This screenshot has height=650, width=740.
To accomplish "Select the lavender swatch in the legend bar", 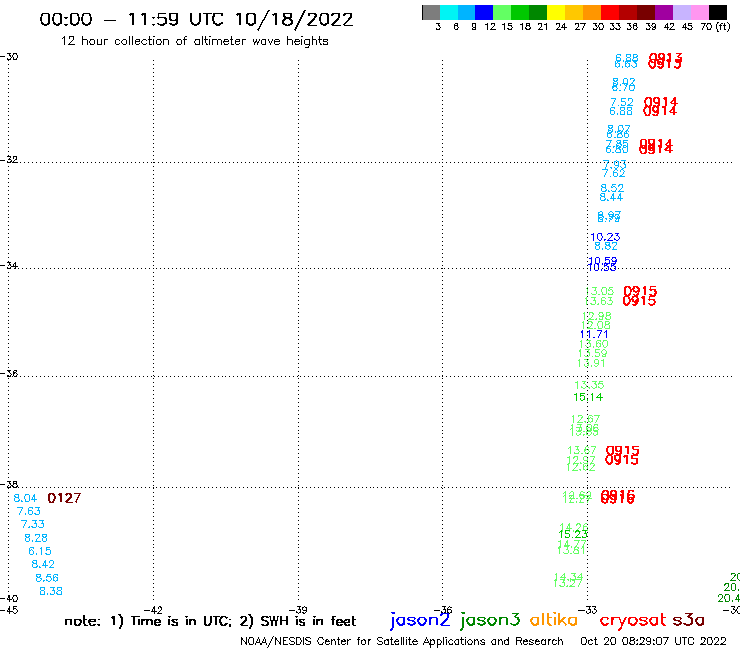I will [681, 12].
